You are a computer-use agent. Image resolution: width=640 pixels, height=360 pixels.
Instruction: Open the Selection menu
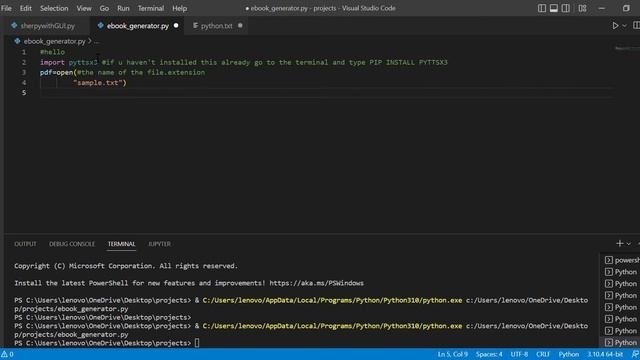[x=54, y=8]
